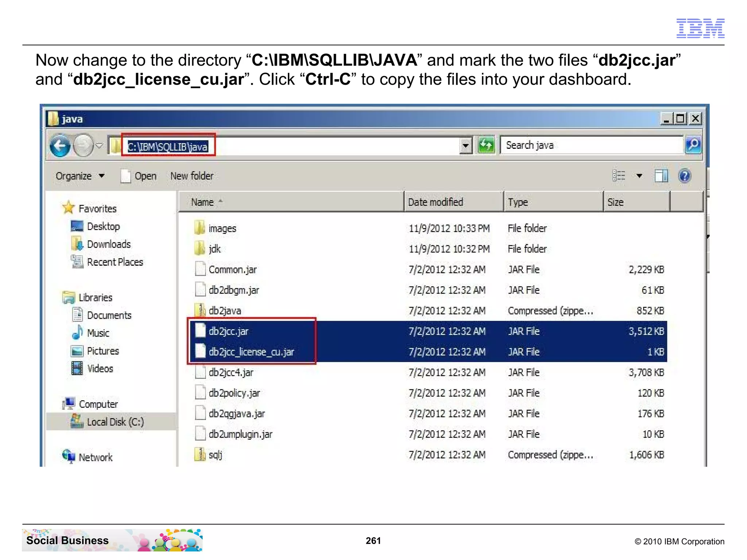Expand the address bar history dropdown
This screenshot has height=560, width=747.
click(x=465, y=146)
